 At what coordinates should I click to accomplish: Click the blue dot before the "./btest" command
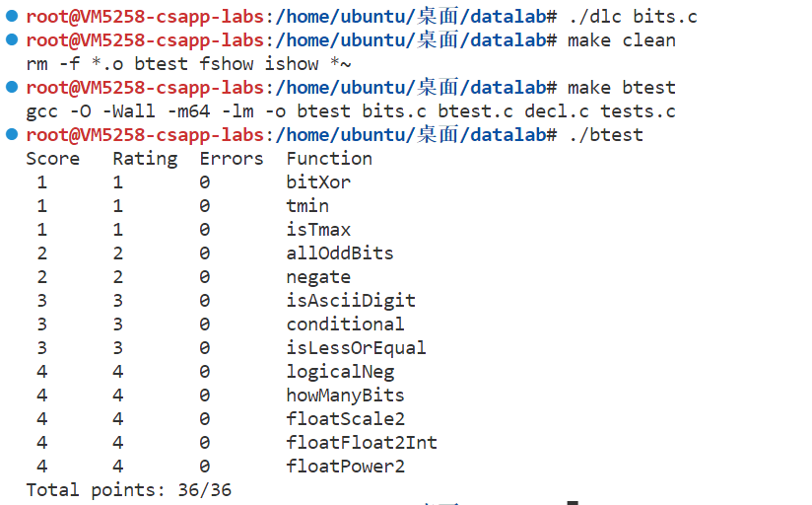click(x=11, y=134)
